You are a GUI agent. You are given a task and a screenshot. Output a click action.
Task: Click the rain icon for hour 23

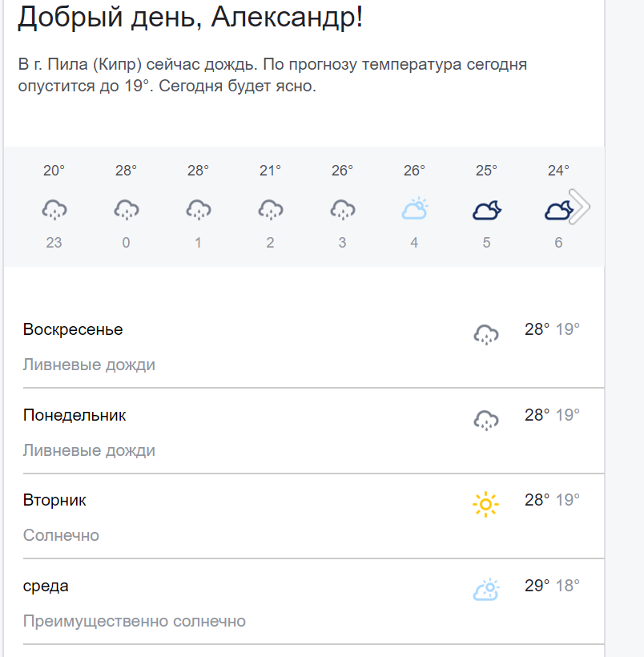(x=54, y=210)
